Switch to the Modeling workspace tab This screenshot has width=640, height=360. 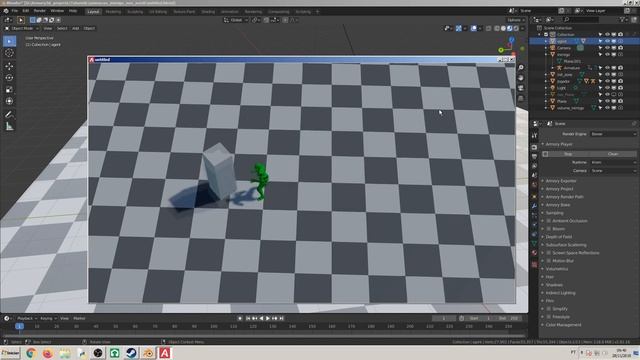coord(113,12)
